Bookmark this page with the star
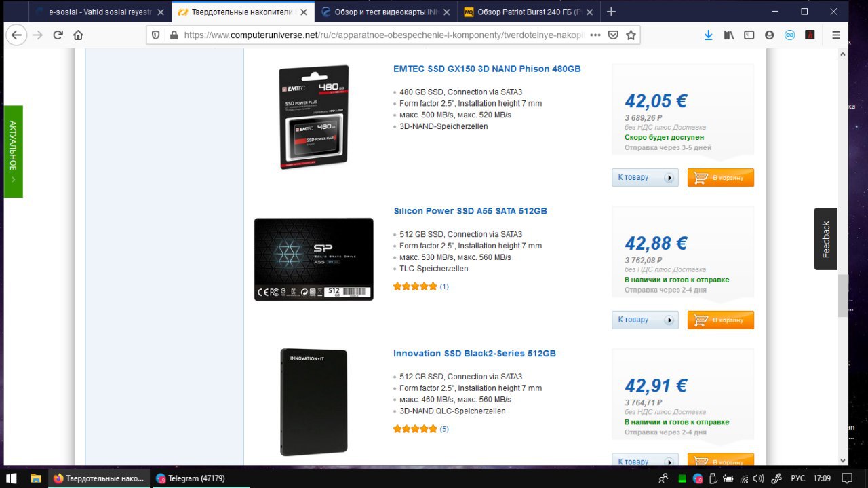Image resolution: width=868 pixels, height=488 pixels. [631, 35]
